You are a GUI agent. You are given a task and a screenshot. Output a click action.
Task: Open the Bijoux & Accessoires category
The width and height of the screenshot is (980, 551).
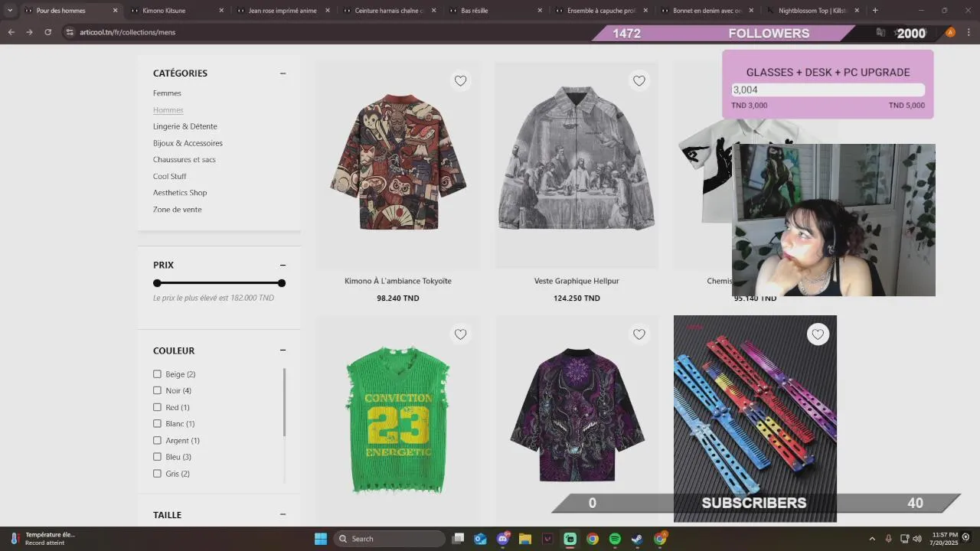[x=188, y=143]
